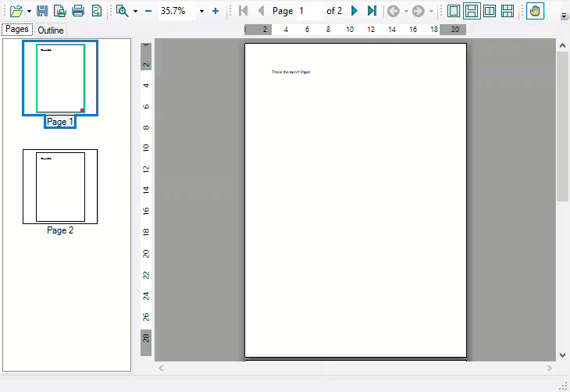Toggle continuous page view mode
The height and width of the screenshot is (392, 570).
click(x=472, y=11)
